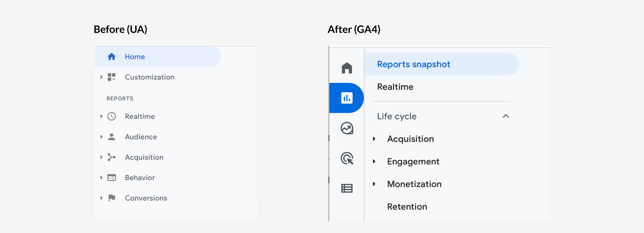Screen dimensions: 644x233
Task: Click the Conversions flag icon
Action: tap(112, 198)
